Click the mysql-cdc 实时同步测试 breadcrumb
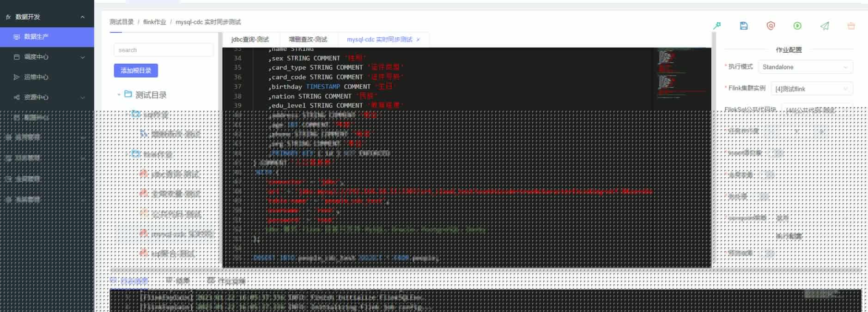Screen dimensions: 868x312 pyautogui.click(x=208, y=22)
